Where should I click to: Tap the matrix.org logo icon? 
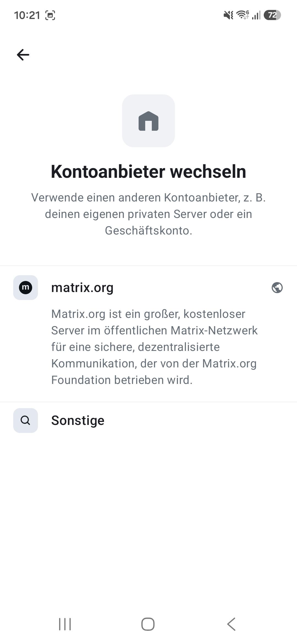tap(26, 288)
